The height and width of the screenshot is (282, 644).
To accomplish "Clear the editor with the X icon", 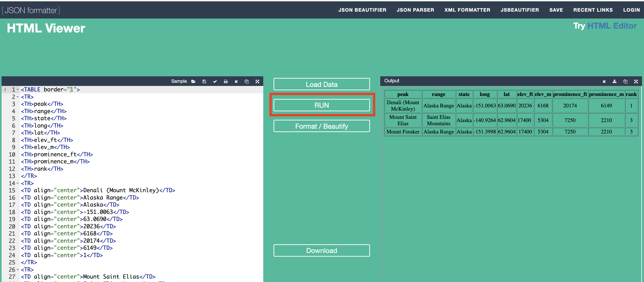I will pyautogui.click(x=236, y=82).
